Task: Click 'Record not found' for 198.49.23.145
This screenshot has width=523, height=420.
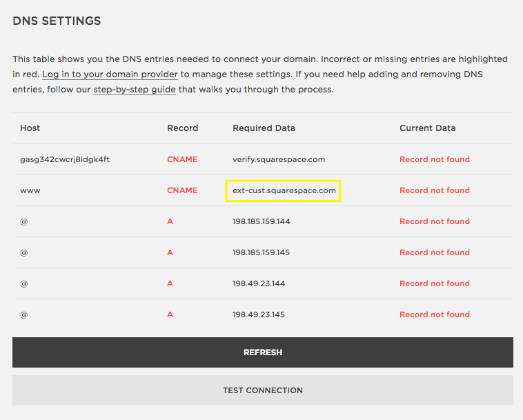Action: (434, 314)
